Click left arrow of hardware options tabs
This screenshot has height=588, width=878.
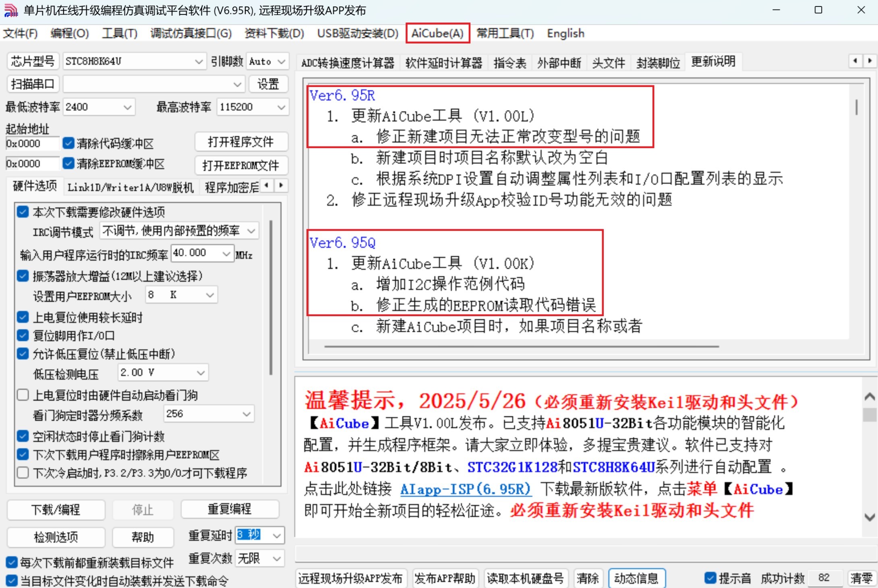coord(266,186)
